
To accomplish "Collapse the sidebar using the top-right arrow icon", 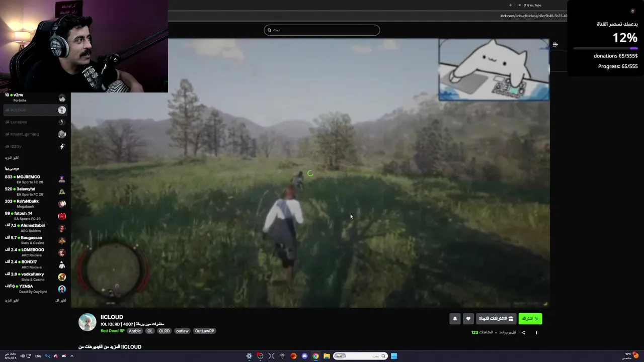I will (x=555, y=45).
